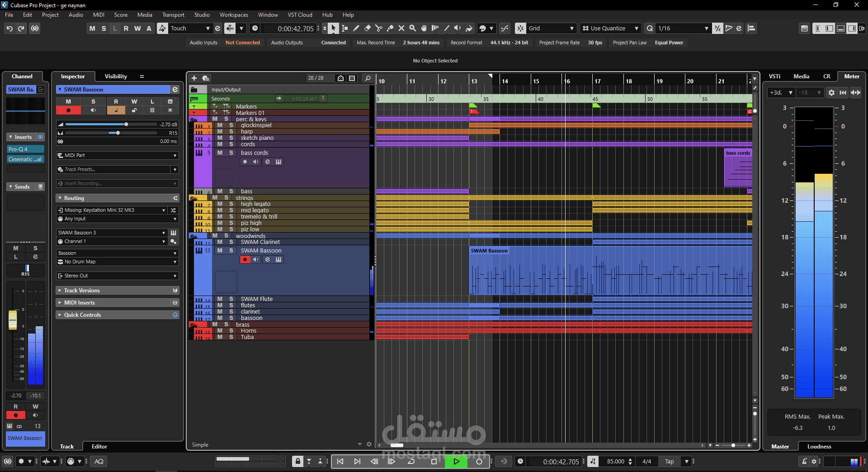The height and width of the screenshot is (472, 868).
Task: Click the Play tool speaker icon
Action: click(458, 29)
